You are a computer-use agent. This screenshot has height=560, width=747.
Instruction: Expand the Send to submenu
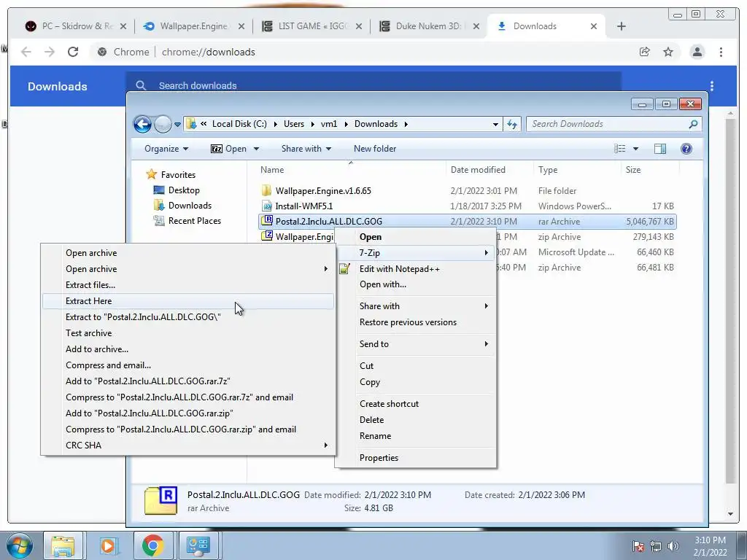click(415, 344)
